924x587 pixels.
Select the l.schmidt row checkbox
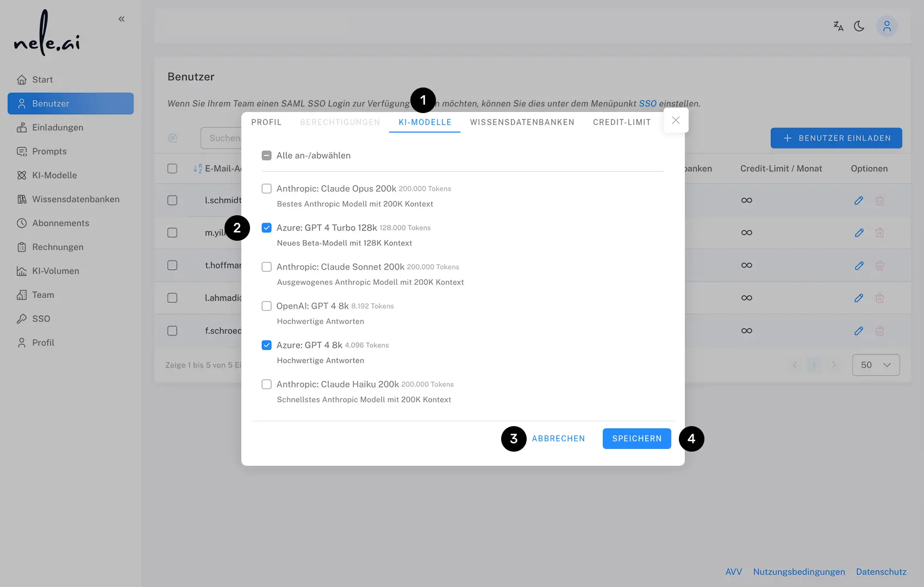click(172, 200)
